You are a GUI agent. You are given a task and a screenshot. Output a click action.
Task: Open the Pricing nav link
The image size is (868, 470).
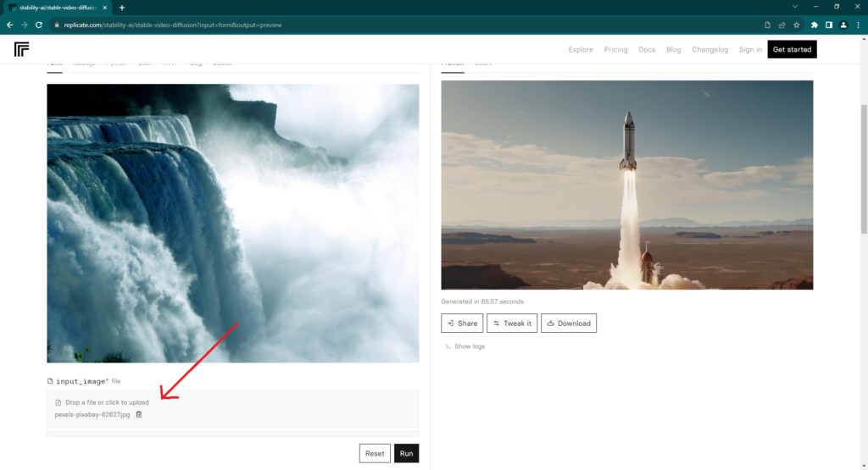pyautogui.click(x=615, y=49)
